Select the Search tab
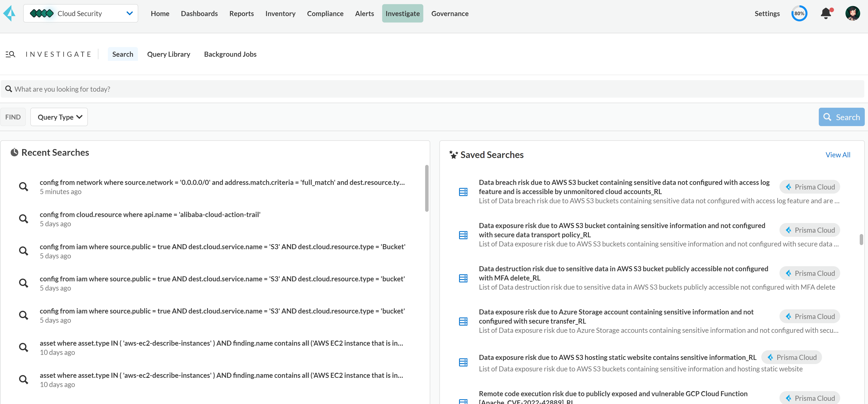The image size is (868, 404). [x=123, y=54]
